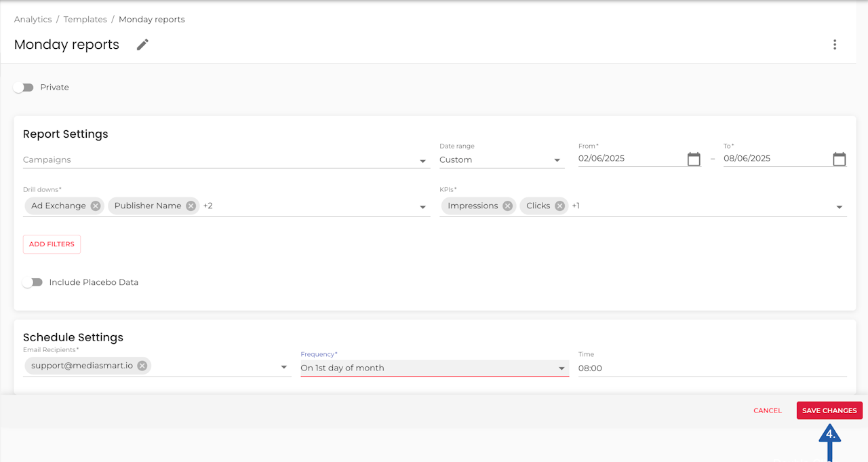Click the Add Filters button
The image size is (868, 462).
click(52, 244)
